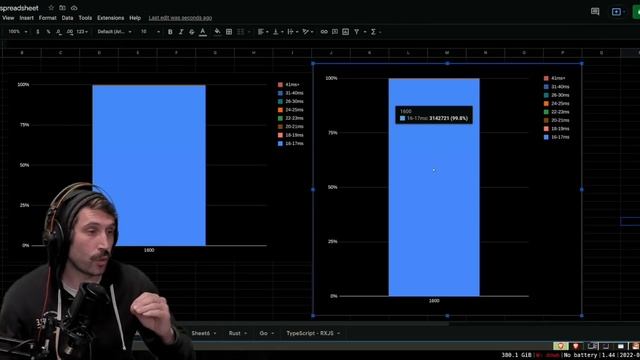
Task: Open the functions sigma dropdown
Action: [376, 31]
